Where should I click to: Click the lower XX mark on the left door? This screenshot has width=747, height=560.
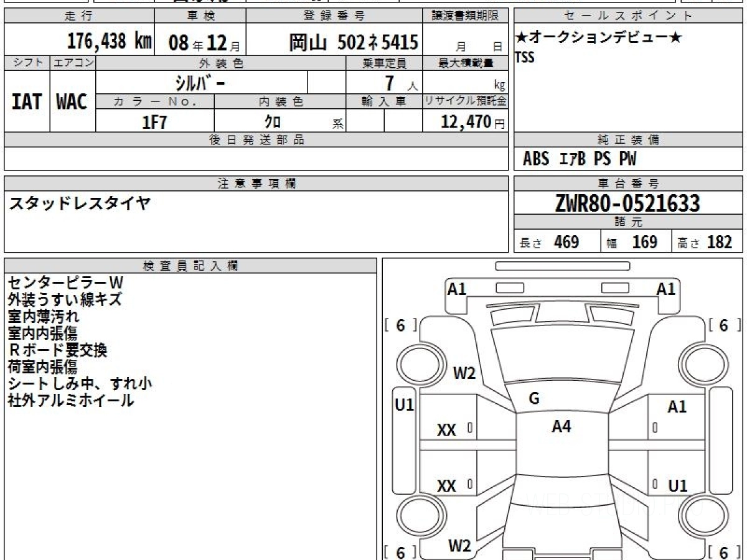(x=446, y=486)
